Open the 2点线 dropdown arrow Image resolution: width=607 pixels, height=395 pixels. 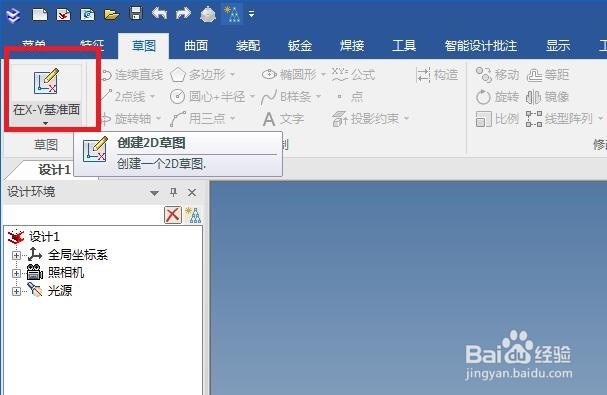(153, 96)
